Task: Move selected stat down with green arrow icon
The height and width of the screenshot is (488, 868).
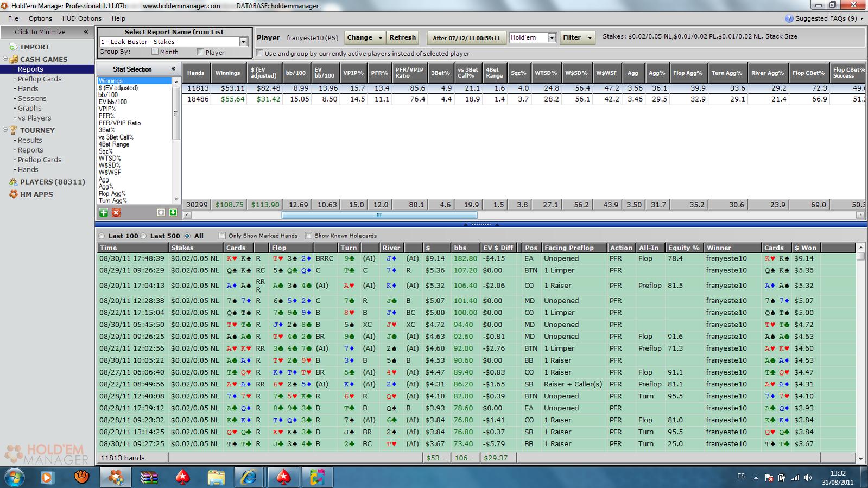Action: [173, 212]
